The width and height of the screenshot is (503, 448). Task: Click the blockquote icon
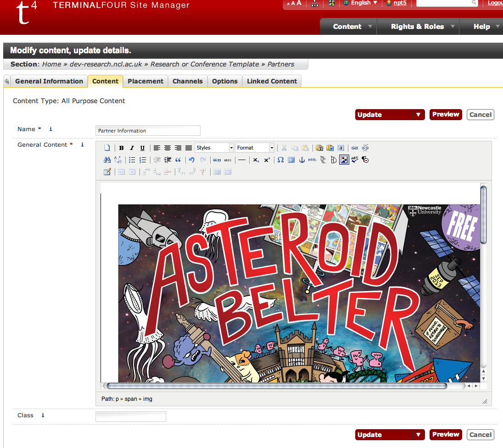pos(178,160)
